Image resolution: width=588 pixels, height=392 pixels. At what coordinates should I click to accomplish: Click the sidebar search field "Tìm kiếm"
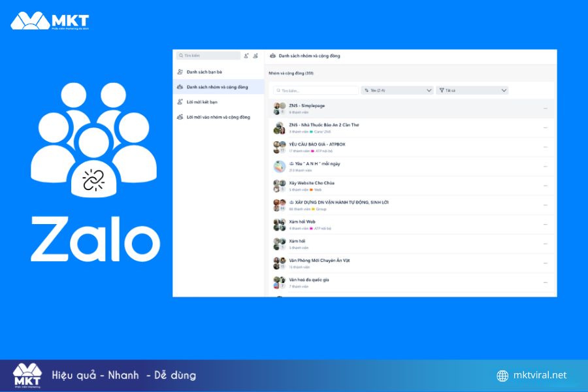208,56
